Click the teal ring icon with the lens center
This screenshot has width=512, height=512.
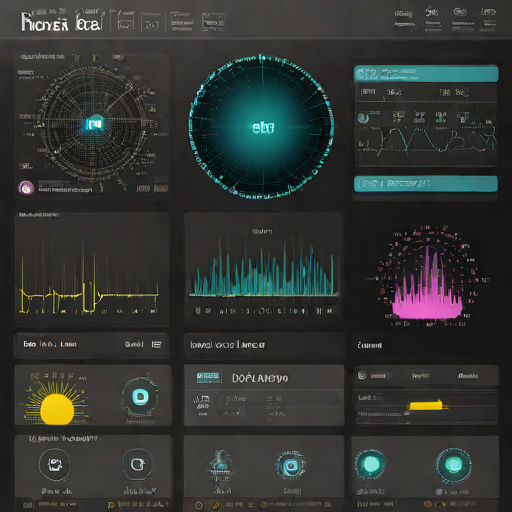291,465
